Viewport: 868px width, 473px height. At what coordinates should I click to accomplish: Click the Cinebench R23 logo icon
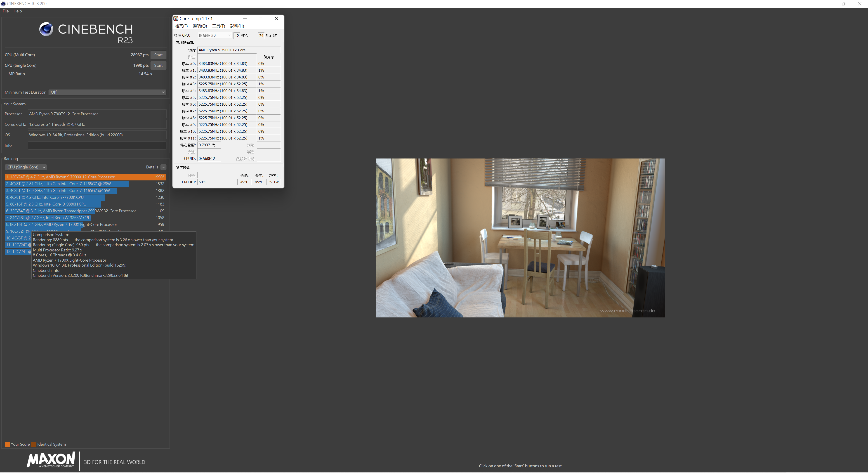click(46, 29)
